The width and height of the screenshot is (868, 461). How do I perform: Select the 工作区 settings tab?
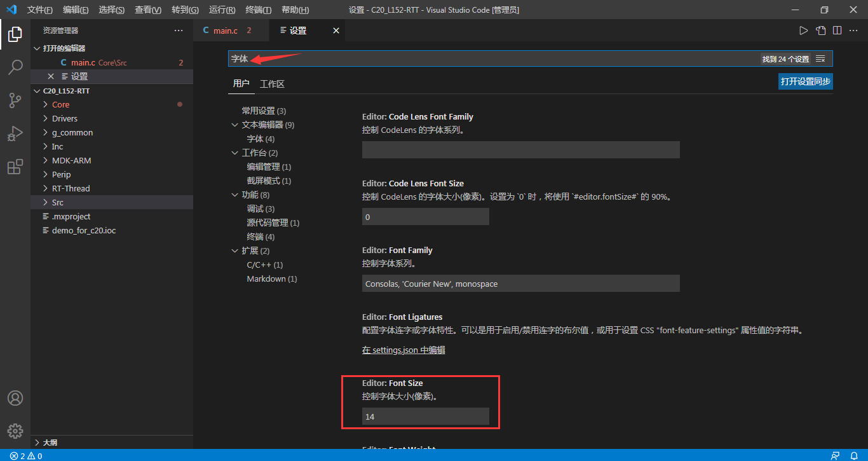272,84
